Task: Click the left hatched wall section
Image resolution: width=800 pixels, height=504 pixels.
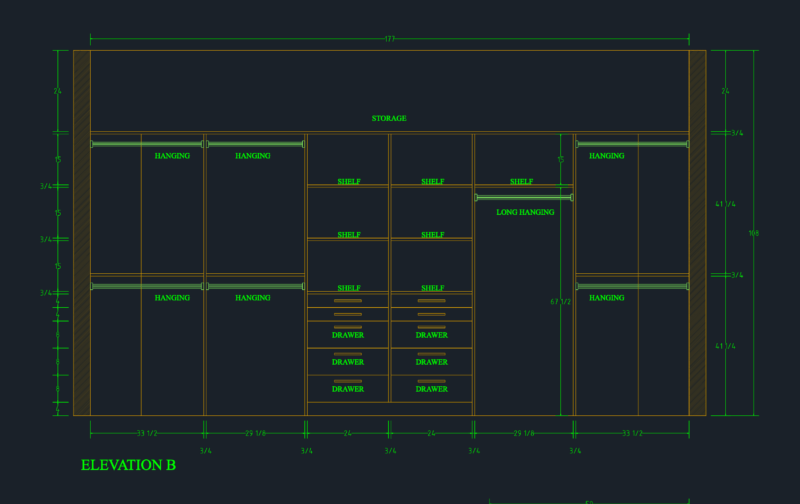Action: pyautogui.click(x=82, y=233)
